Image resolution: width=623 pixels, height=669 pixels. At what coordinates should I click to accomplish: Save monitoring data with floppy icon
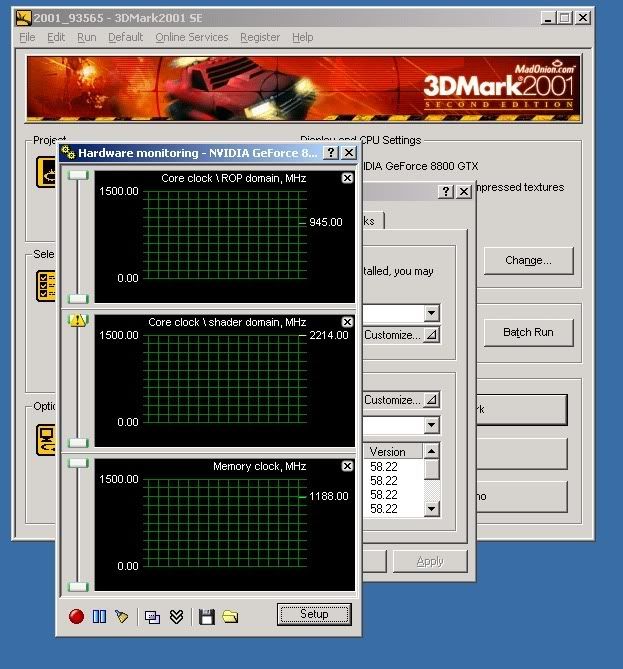click(207, 617)
